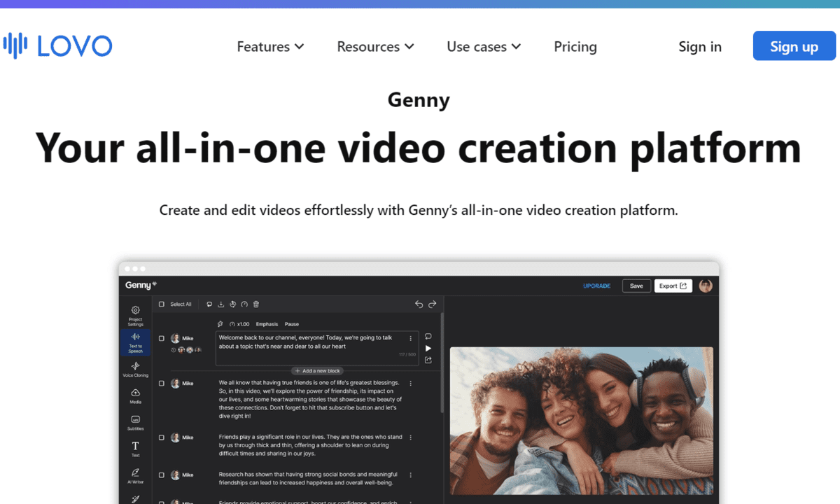Click the friends video preview thumbnail
Screen dimensions: 840x504
click(x=581, y=420)
